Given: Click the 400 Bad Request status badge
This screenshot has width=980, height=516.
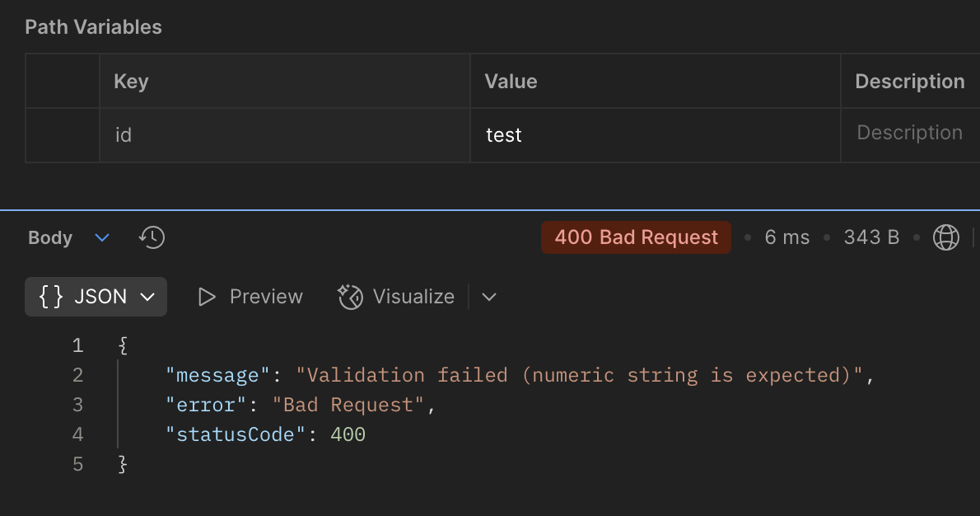Looking at the screenshot, I should click(x=636, y=237).
